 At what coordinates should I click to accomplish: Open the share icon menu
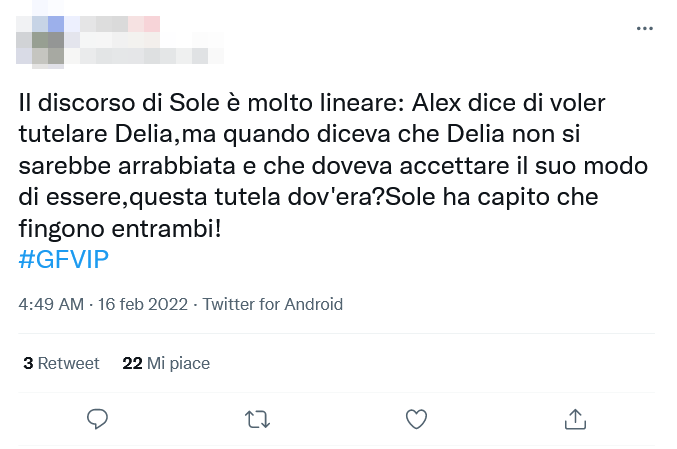[x=575, y=417]
